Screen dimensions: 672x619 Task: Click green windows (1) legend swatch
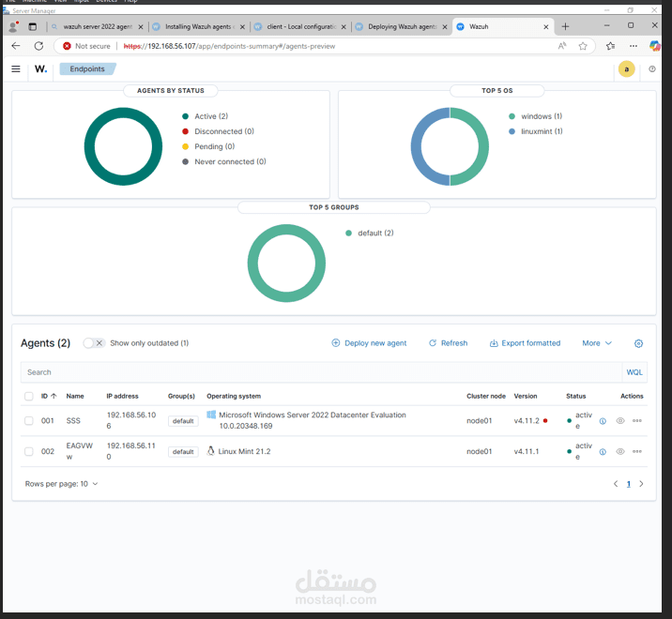pyautogui.click(x=512, y=116)
